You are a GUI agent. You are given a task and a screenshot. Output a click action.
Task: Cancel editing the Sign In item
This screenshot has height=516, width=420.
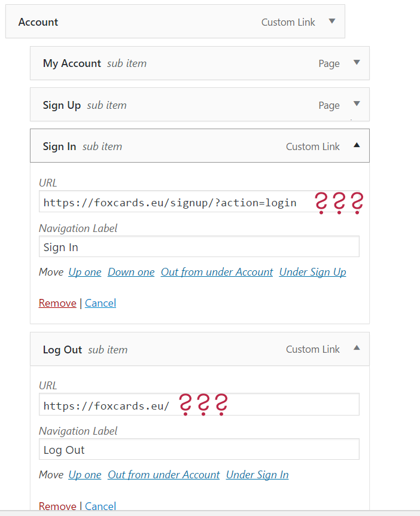pyautogui.click(x=101, y=303)
